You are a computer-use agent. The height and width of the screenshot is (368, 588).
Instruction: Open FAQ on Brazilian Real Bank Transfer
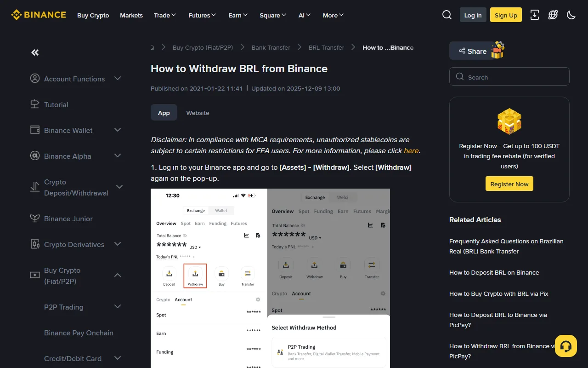click(x=506, y=246)
